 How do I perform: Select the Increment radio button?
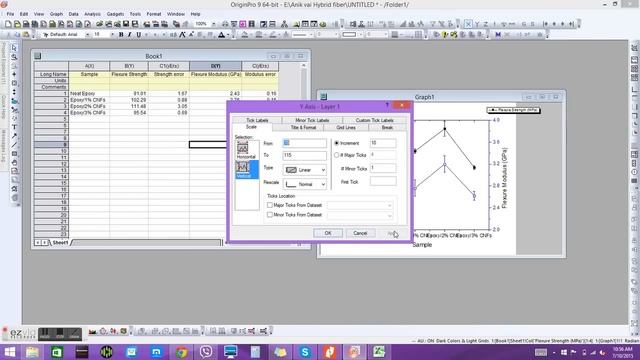[x=337, y=143]
